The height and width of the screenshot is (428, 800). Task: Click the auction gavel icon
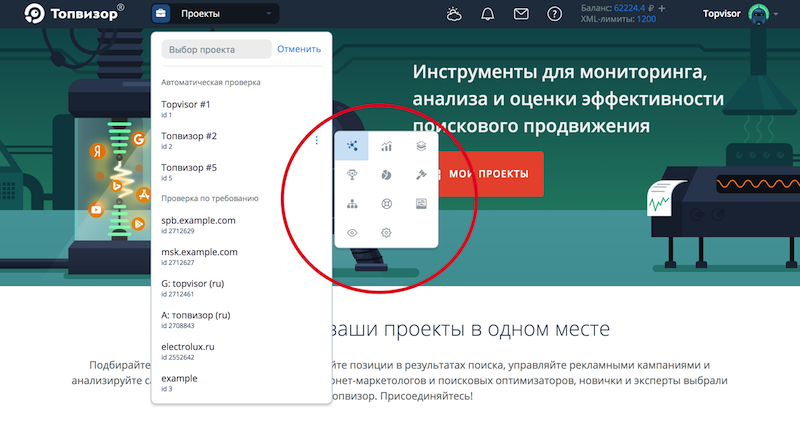tap(421, 174)
